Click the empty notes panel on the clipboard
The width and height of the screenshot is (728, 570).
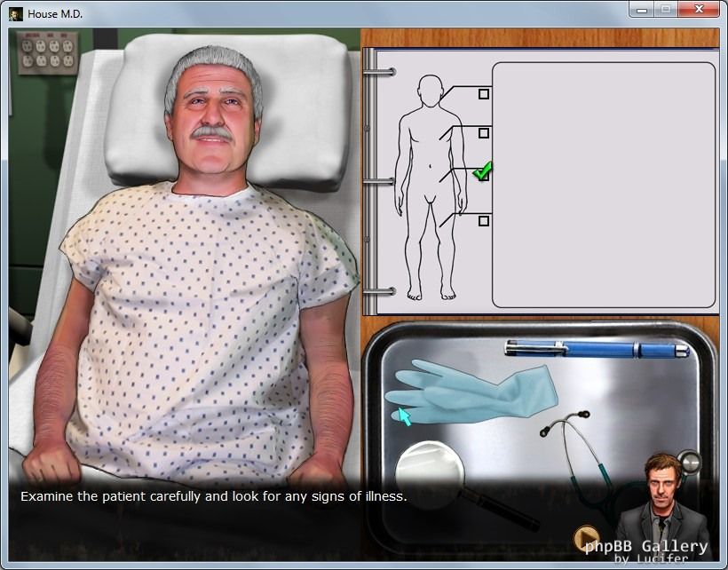[x=603, y=185]
